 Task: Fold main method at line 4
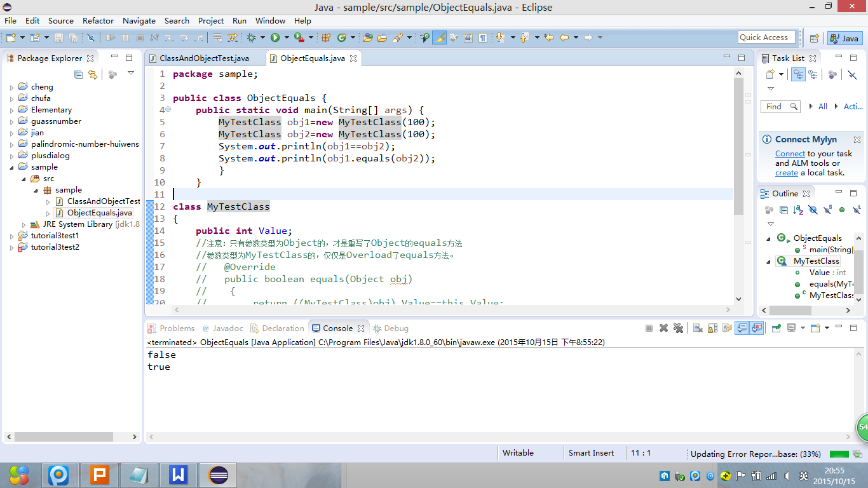pyautogui.click(x=168, y=110)
